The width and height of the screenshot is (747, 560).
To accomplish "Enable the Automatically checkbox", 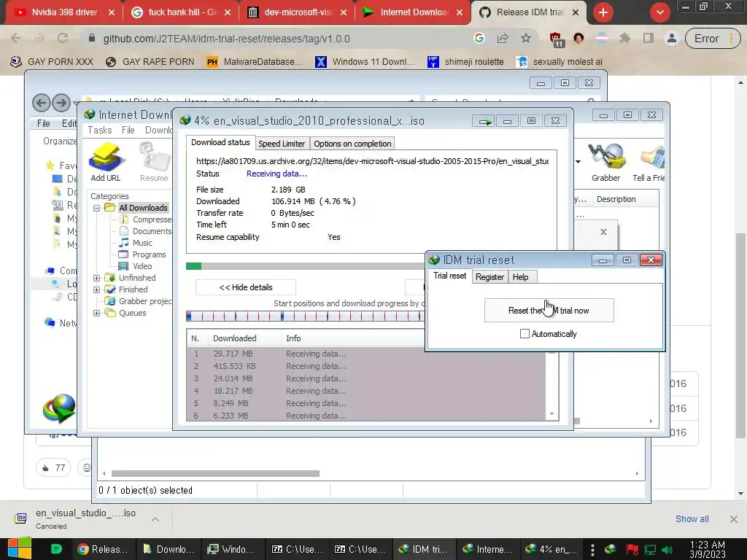I will (x=525, y=334).
